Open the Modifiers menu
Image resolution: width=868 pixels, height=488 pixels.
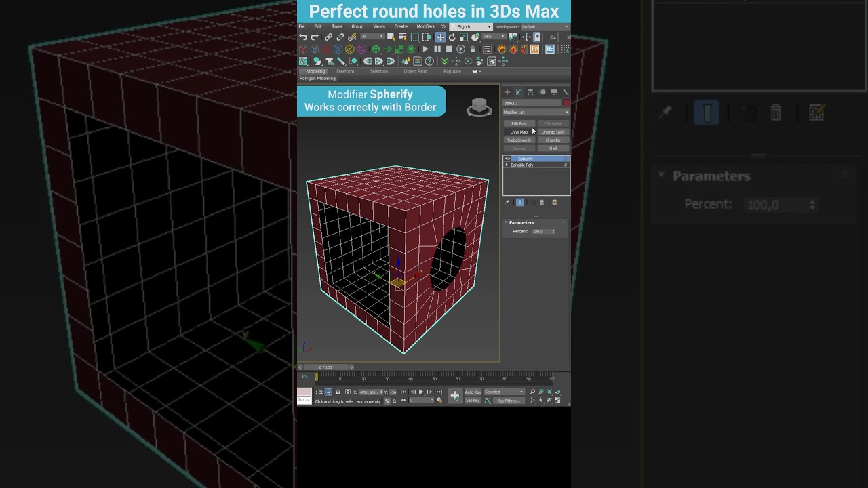click(425, 27)
